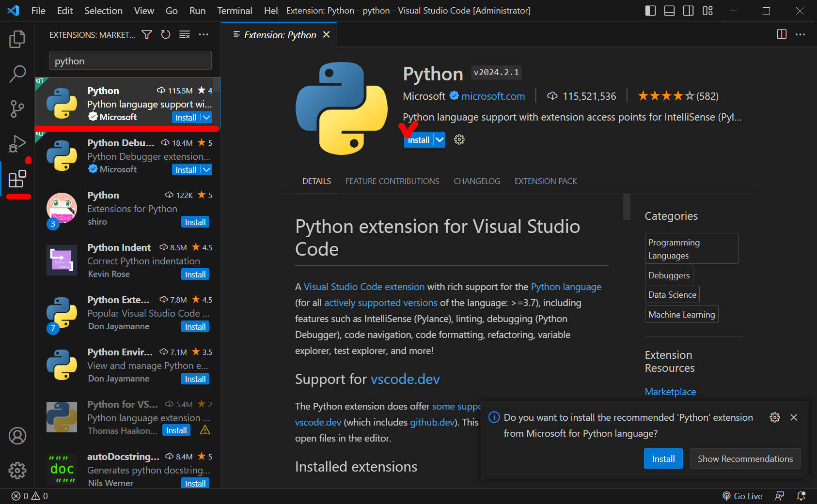Viewport: 817px width, 504px height.
Task: Refresh the extensions list
Action: click(x=166, y=34)
